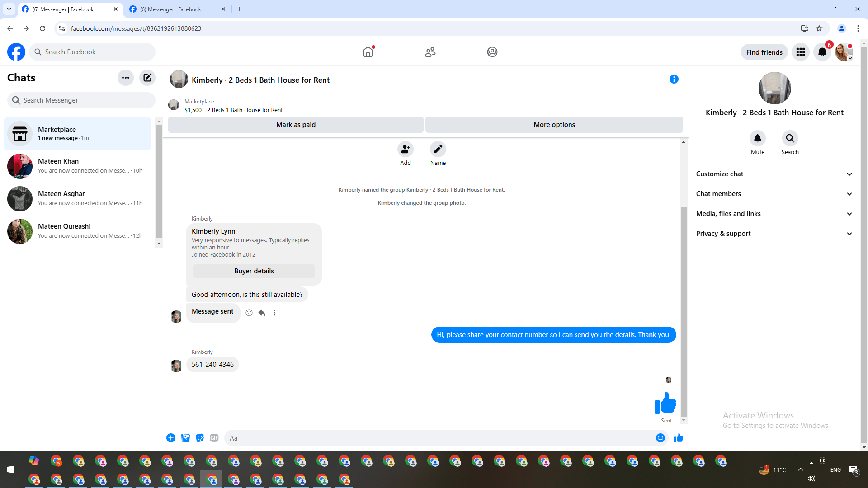Open the emoji picker in message box
Image resolution: width=868 pixels, height=488 pixels.
click(660, 438)
